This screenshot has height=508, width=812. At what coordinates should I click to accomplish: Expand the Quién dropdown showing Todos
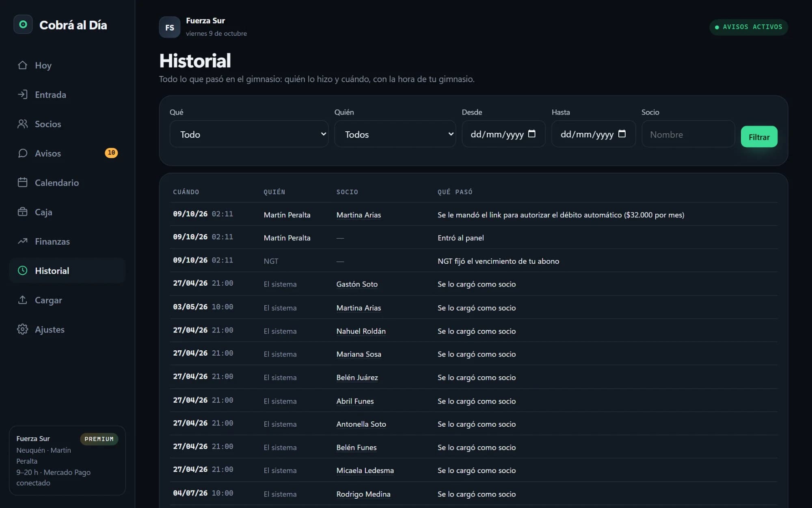click(x=395, y=134)
